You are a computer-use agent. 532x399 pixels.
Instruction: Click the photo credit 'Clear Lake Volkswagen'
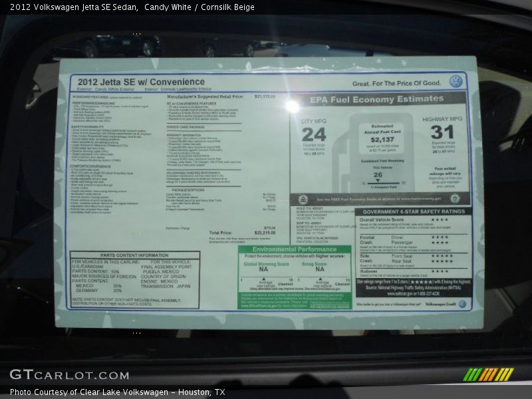point(124,392)
